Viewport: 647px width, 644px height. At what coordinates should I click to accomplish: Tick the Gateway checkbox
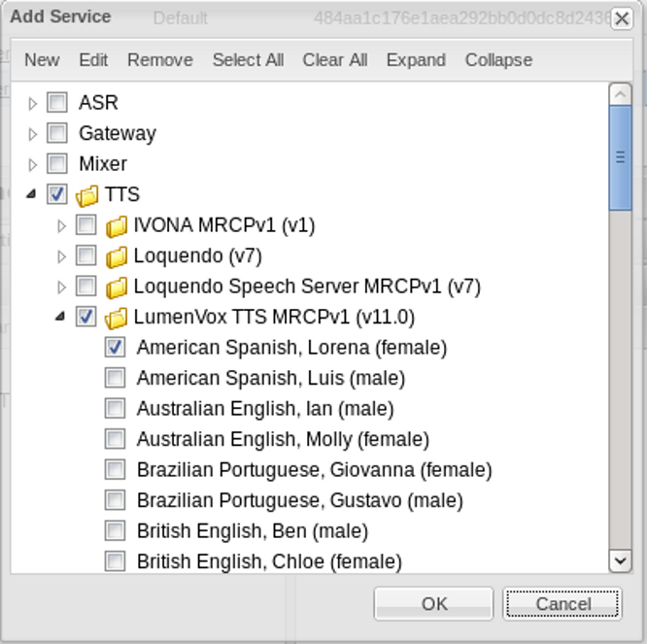click(x=57, y=133)
